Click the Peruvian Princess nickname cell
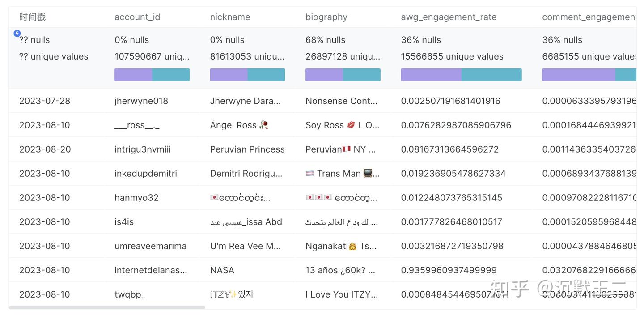644x315 pixels. click(247, 149)
